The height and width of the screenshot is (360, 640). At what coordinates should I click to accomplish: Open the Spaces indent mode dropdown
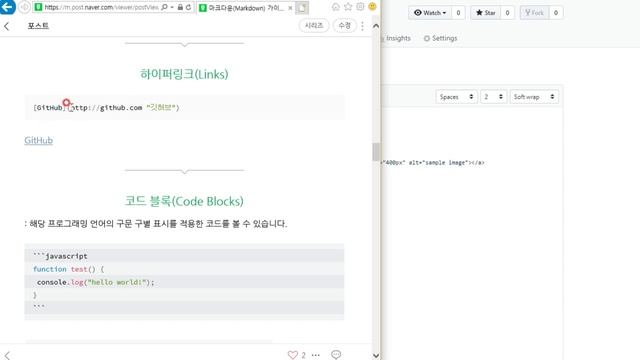point(456,97)
